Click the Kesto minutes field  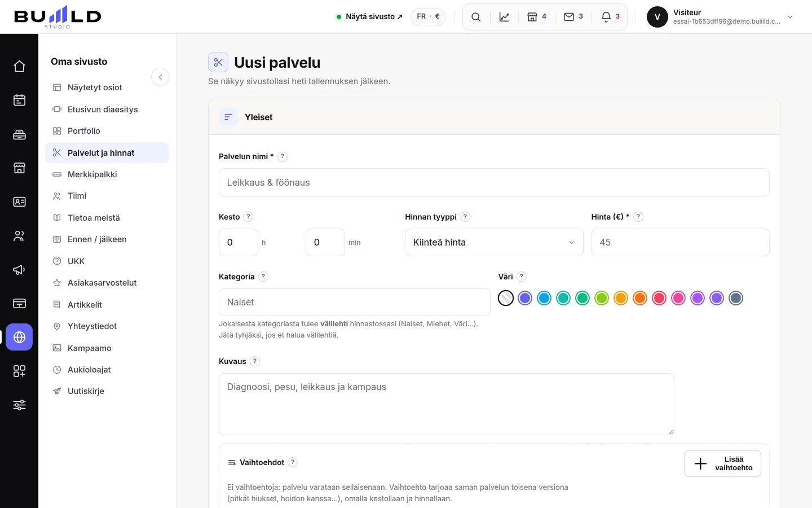[x=325, y=243]
